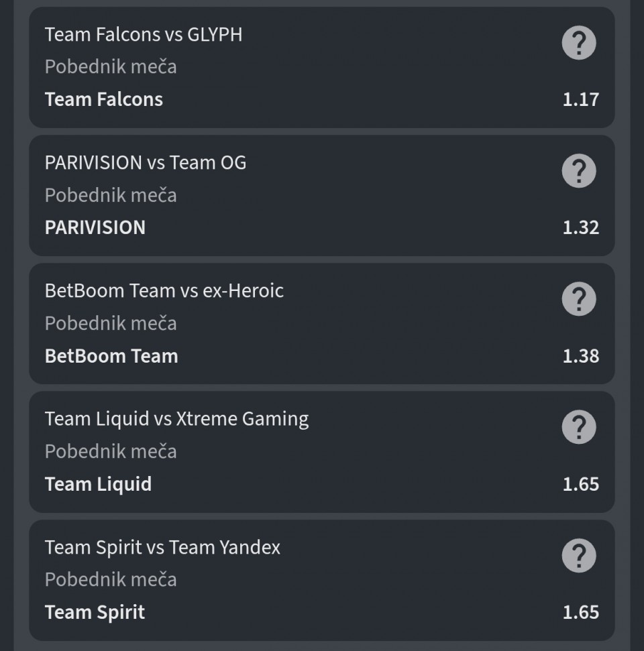Click the 1.32 odds for PARIVISION
644x651 pixels.
pyautogui.click(x=580, y=227)
